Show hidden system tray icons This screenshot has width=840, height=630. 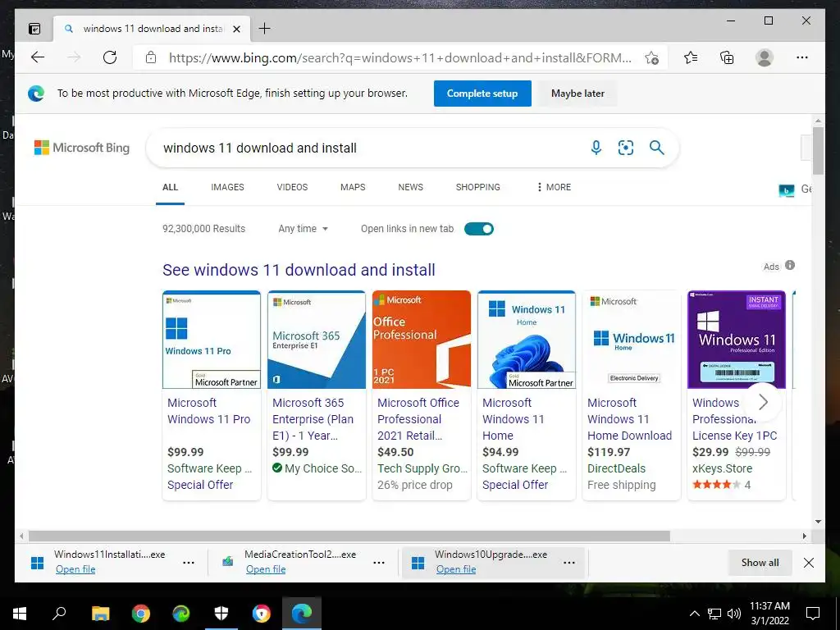click(694, 614)
